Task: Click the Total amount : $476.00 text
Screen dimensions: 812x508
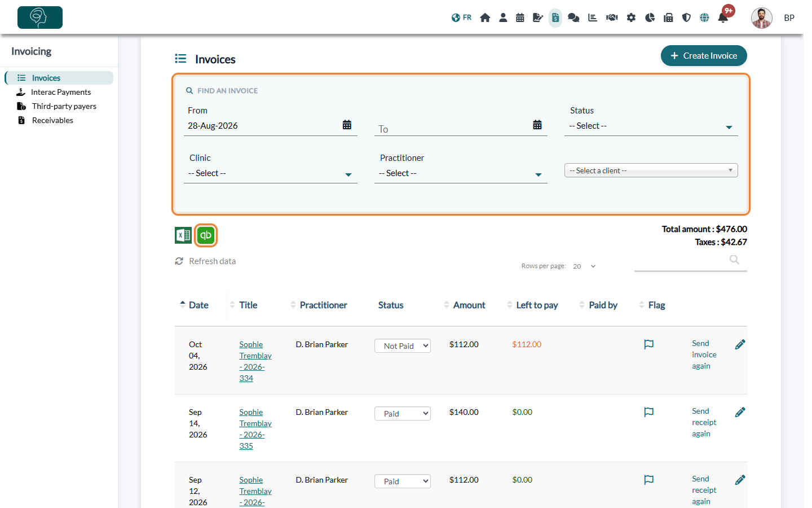Action: (x=704, y=229)
